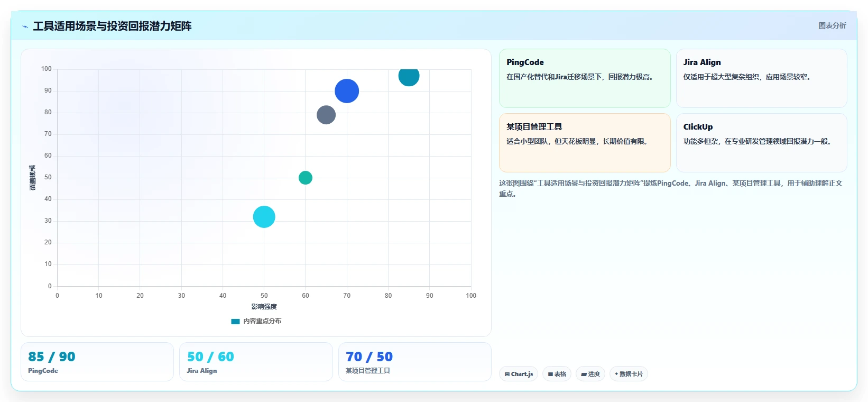Open the Jira Align description card
Viewport: 868px width, 402px height.
click(761, 78)
